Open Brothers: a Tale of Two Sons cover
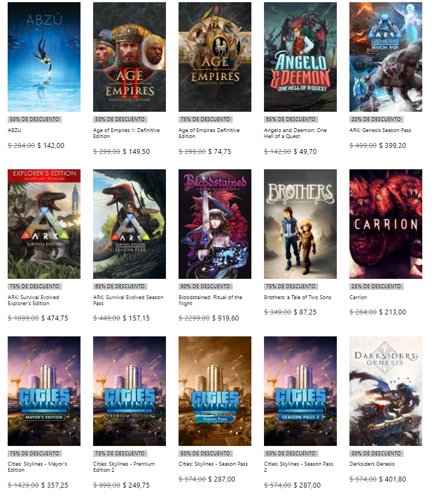 pos(300,224)
